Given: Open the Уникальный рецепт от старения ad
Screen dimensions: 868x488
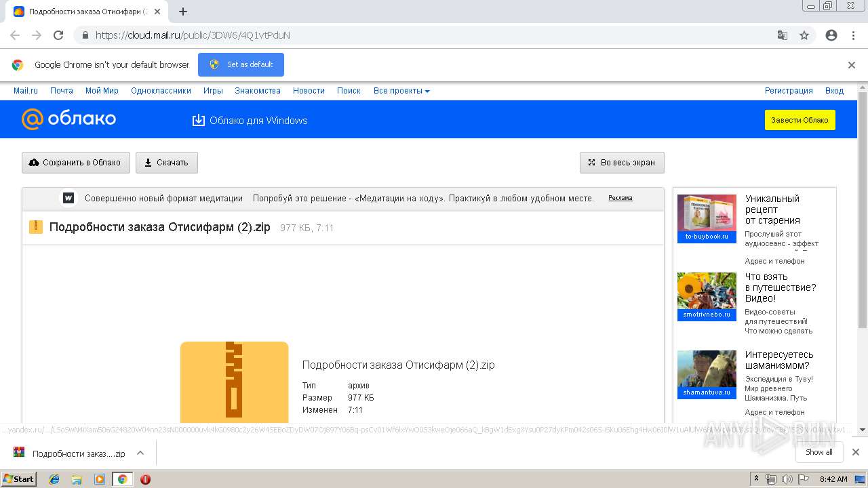Looking at the screenshot, I should [x=772, y=209].
